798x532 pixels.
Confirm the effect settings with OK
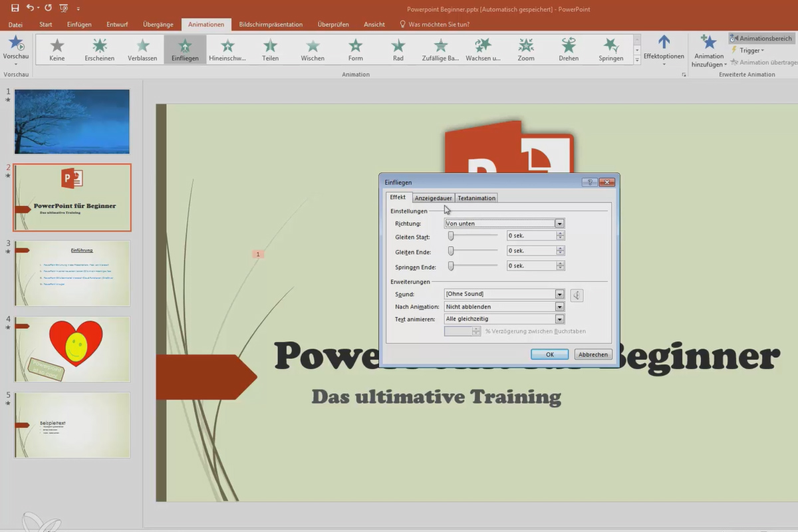(x=549, y=354)
